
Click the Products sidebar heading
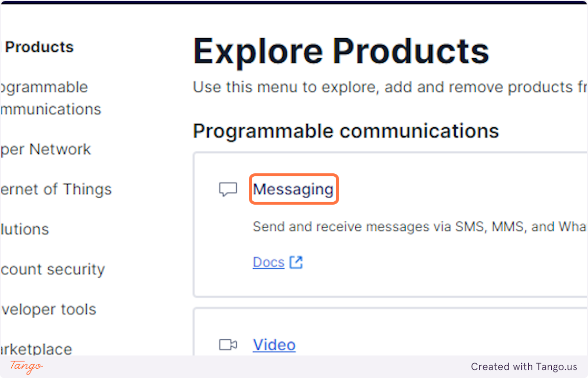39,47
